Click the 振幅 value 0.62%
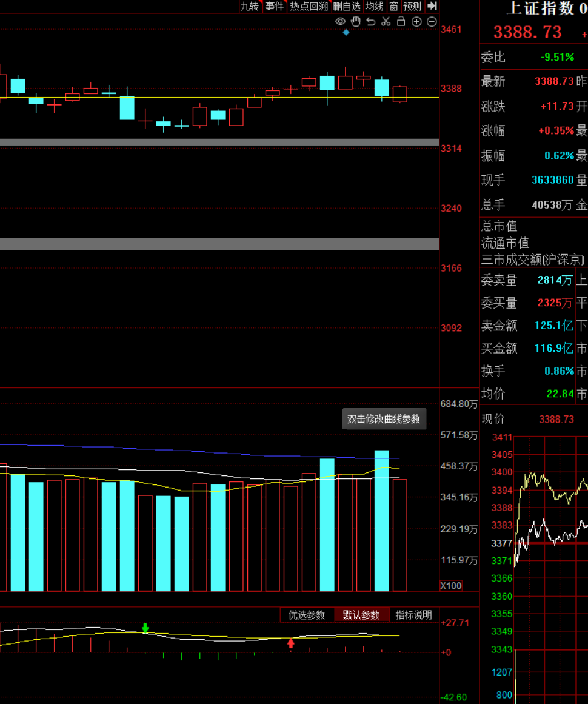588x704 pixels. tap(560, 156)
